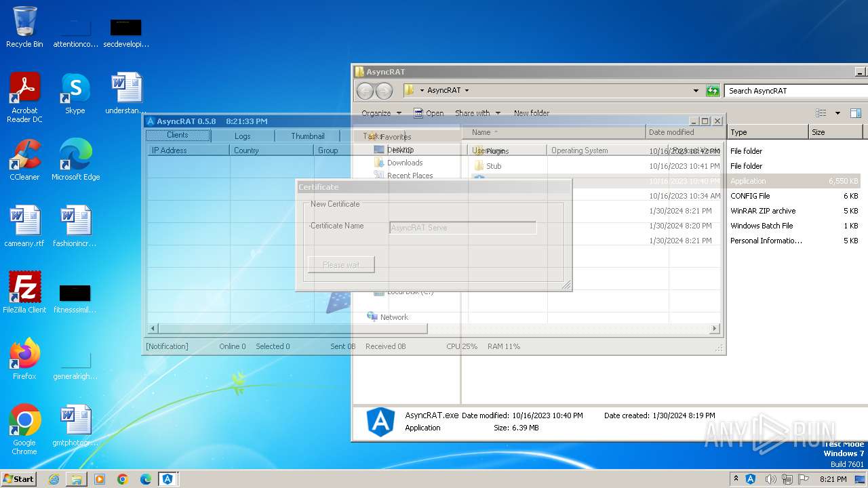Open the Recycle Bin desktop icon
The image size is (868, 488).
(x=24, y=27)
